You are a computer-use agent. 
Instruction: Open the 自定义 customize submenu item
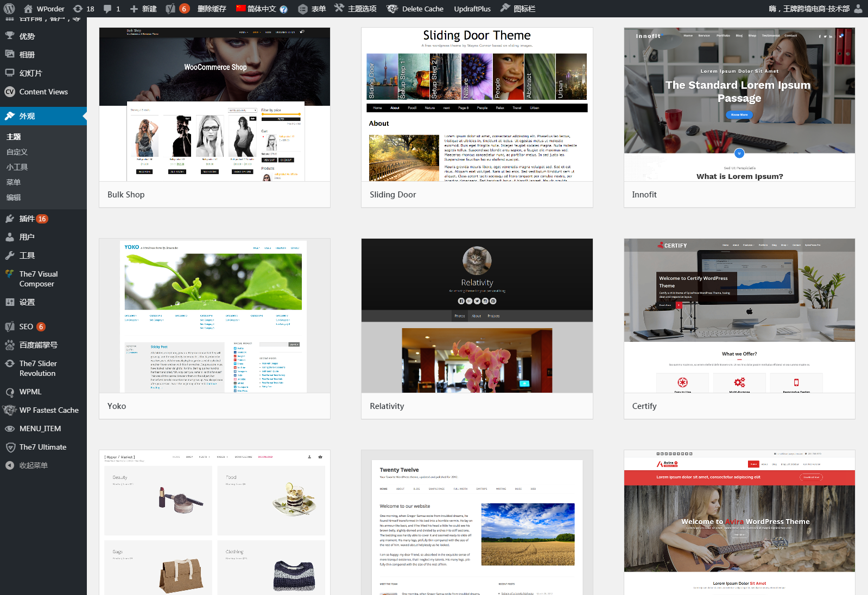click(17, 152)
